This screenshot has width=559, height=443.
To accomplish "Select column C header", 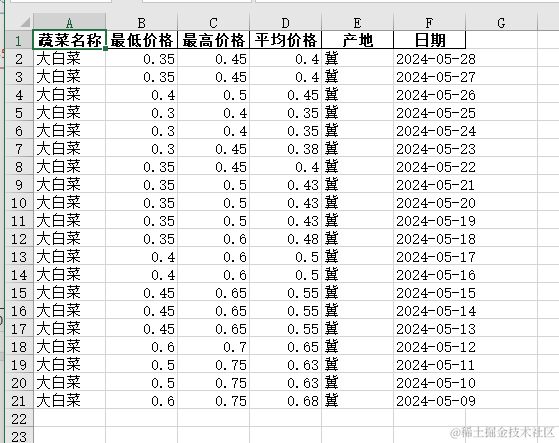I will 214,22.
